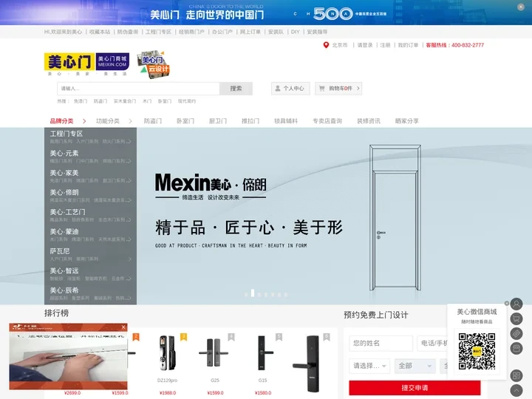The height and width of the screenshot is (399, 532).
Task: Go to the 晒家分享 nav tab
Action: 407,121
